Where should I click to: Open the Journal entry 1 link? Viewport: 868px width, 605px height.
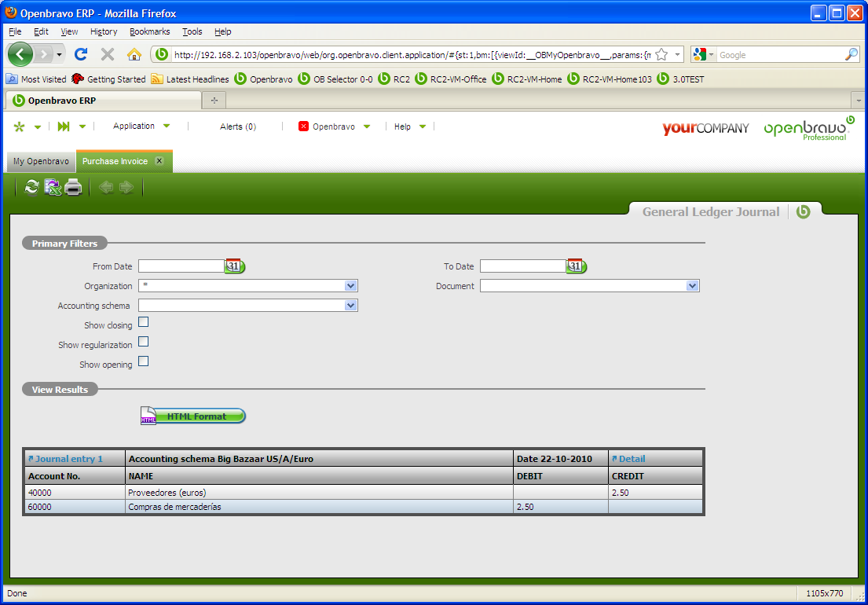click(65, 459)
